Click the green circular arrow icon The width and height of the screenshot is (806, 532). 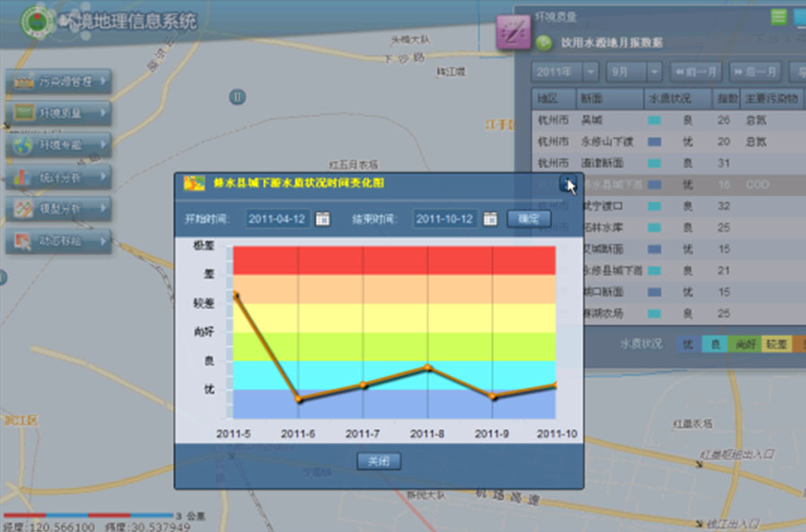pos(544,42)
